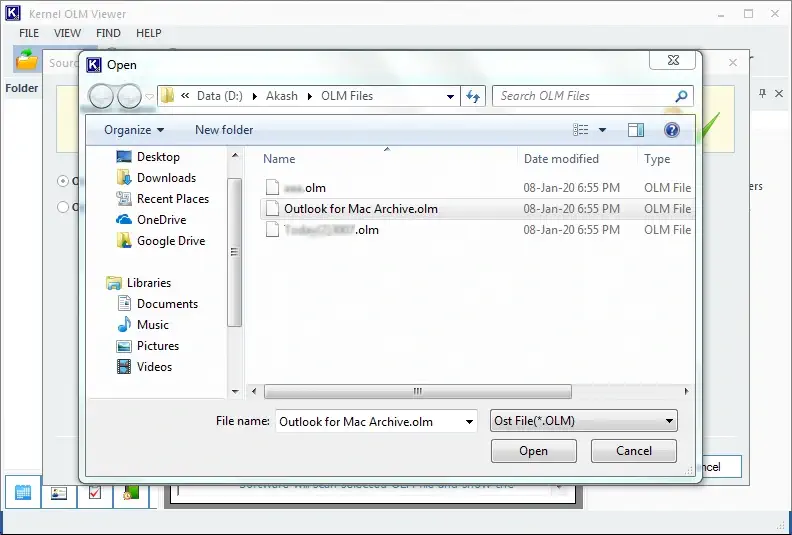The width and height of the screenshot is (792, 535).
Task: Click the search magnifier icon
Action: [x=681, y=96]
